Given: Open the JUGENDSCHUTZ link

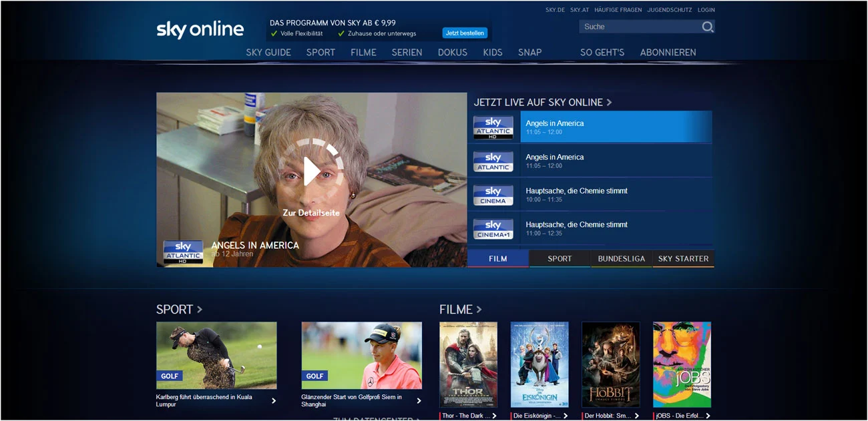Looking at the screenshot, I should coord(670,10).
